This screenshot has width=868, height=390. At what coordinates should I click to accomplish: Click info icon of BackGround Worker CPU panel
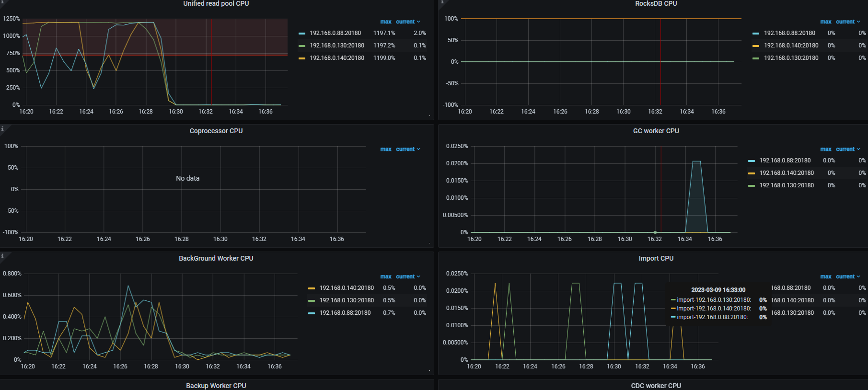tap(2, 256)
